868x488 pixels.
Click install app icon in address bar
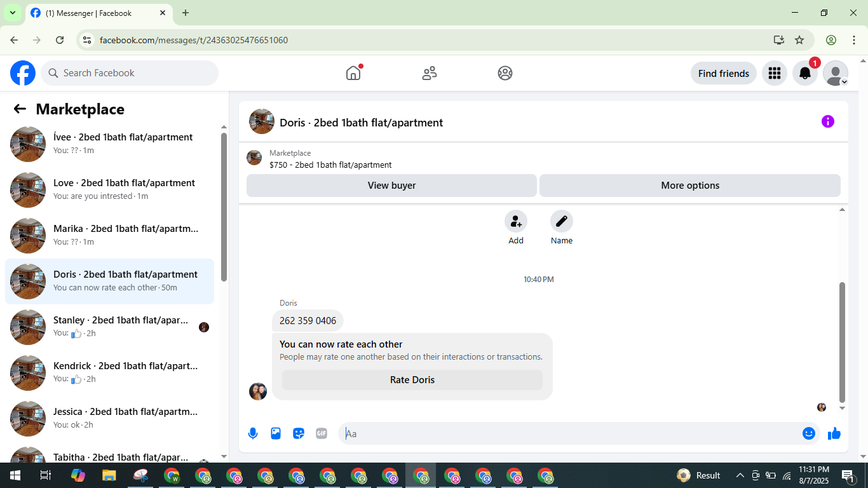click(x=779, y=40)
